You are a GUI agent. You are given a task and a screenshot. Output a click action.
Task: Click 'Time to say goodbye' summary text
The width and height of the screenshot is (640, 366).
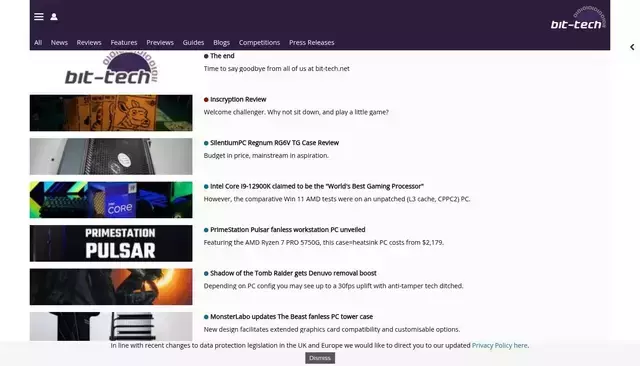pos(276,69)
